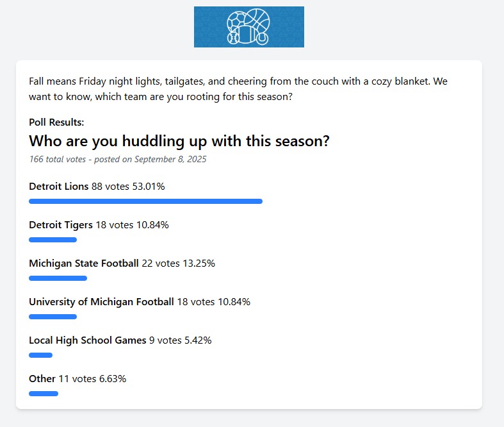Click the Michigan State Football label

[x=84, y=264]
